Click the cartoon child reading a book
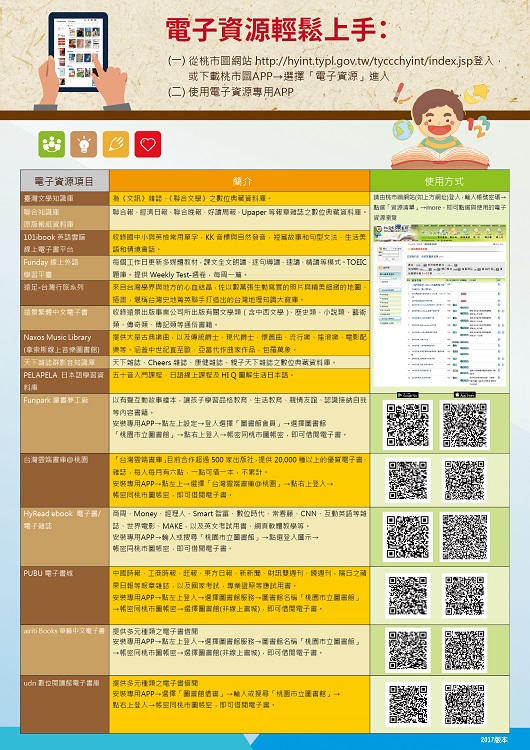Image resolution: width=530 pixels, height=750 pixels. click(x=441, y=128)
